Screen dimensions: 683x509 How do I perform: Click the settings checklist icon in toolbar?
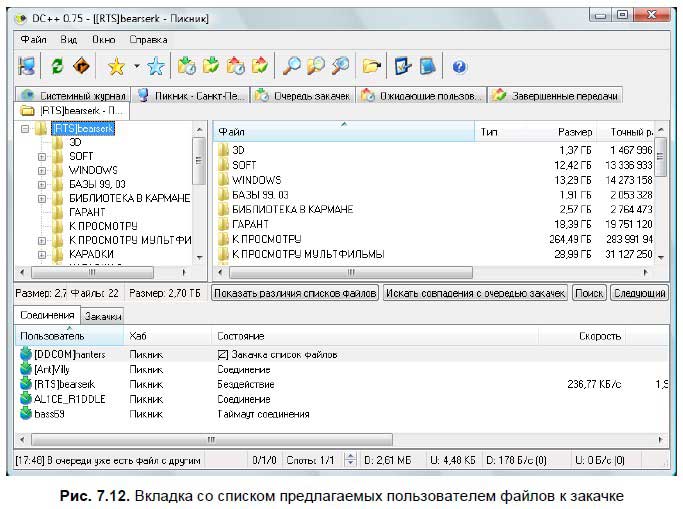pyautogui.click(x=403, y=66)
